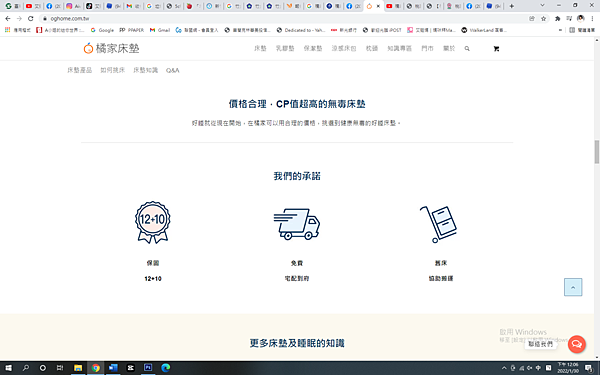This screenshot has width=600, height=375.
Task: Open the 門市 navigation menu item
Action: tap(427, 48)
